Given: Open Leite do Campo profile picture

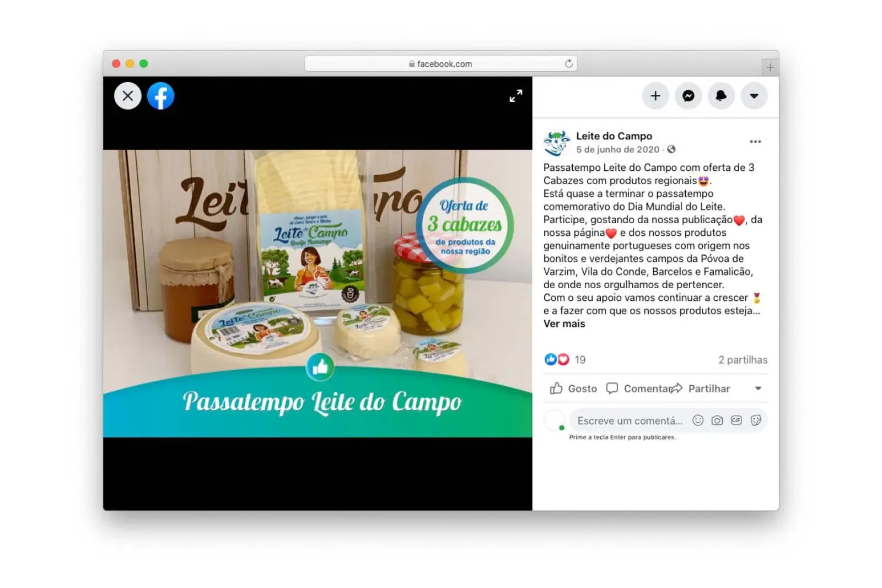Looking at the screenshot, I should coord(557,143).
